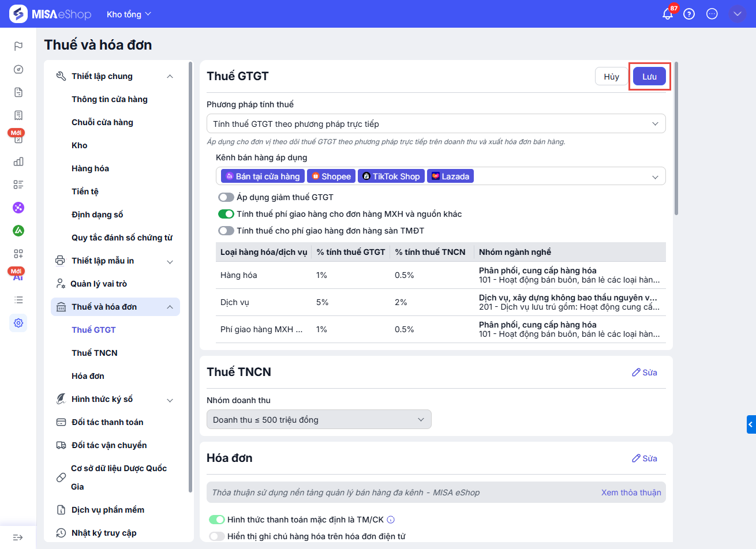This screenshot has height=549, width=756.
Task: Select 'Thuế TNCN' in settings menu
Action: (x=95, y=353)
